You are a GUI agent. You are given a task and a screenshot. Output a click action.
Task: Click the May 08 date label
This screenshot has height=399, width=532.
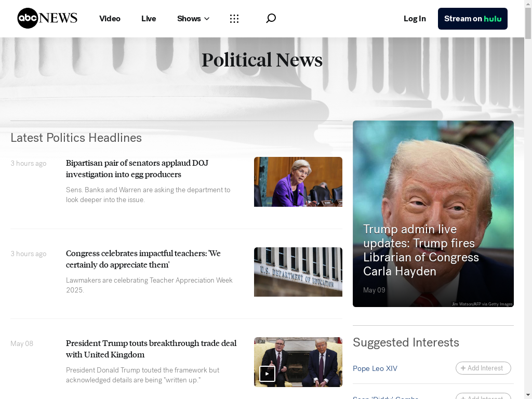click(x=22, y=344)
